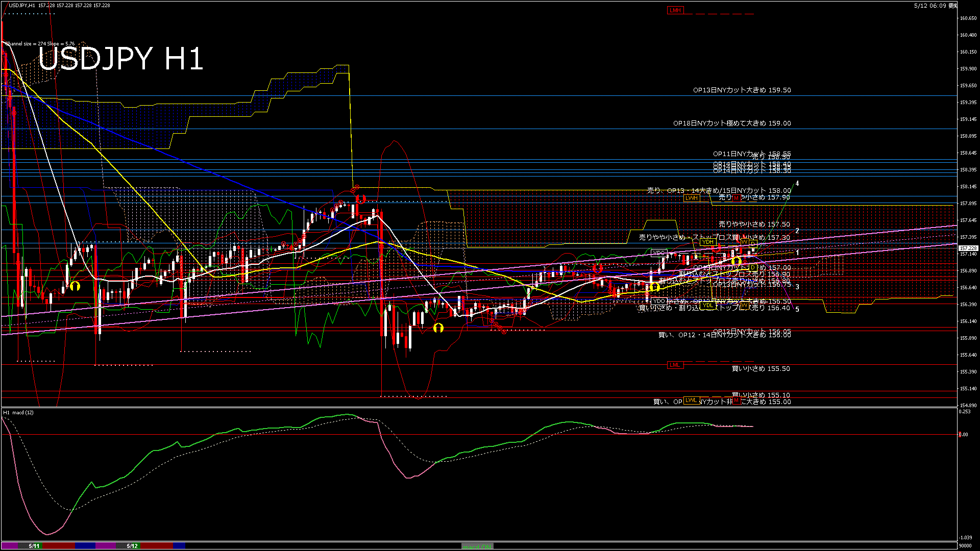The width and height of the screenshot is (980, 551).
Task: Click the yellow arrow signal near 5/11 lows
Action: [x=75, y=286]
